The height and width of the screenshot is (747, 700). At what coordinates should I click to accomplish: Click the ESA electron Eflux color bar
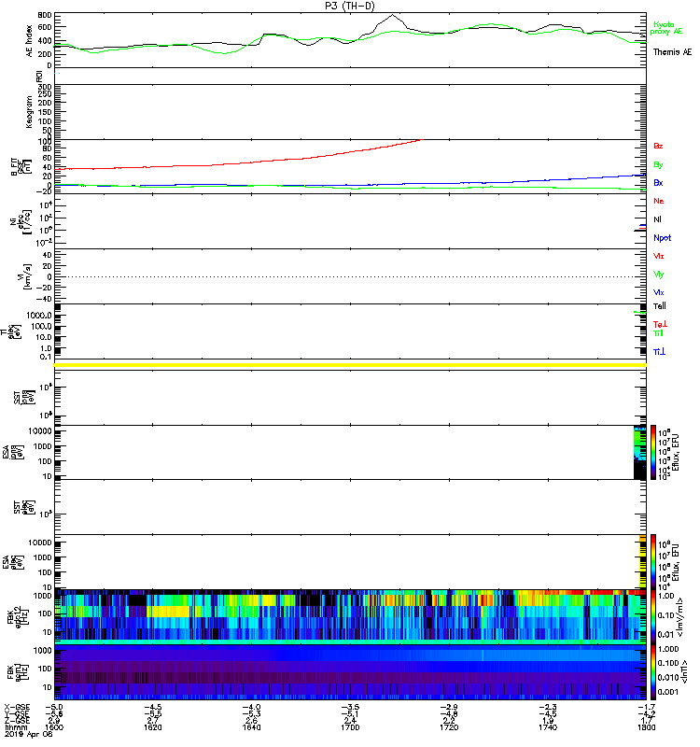coord(652,562)
